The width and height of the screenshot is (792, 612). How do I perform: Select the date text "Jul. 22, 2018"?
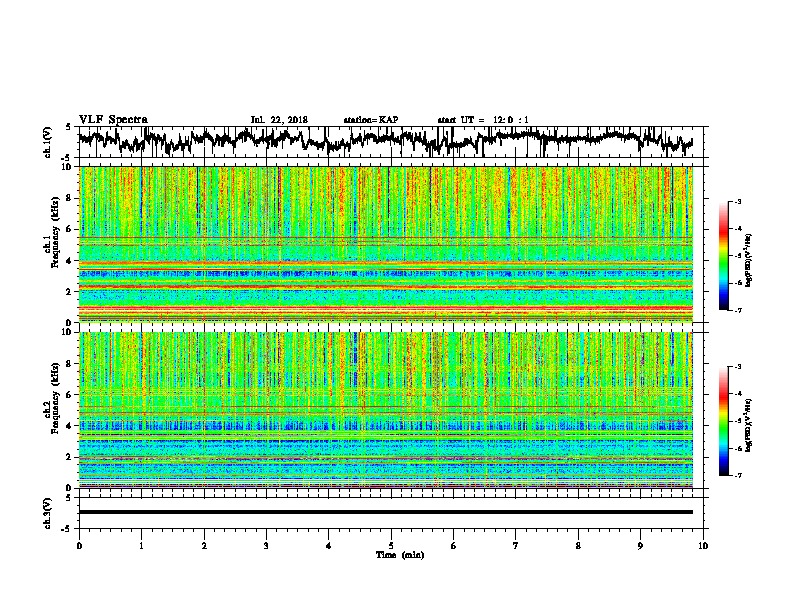point(279,120)
